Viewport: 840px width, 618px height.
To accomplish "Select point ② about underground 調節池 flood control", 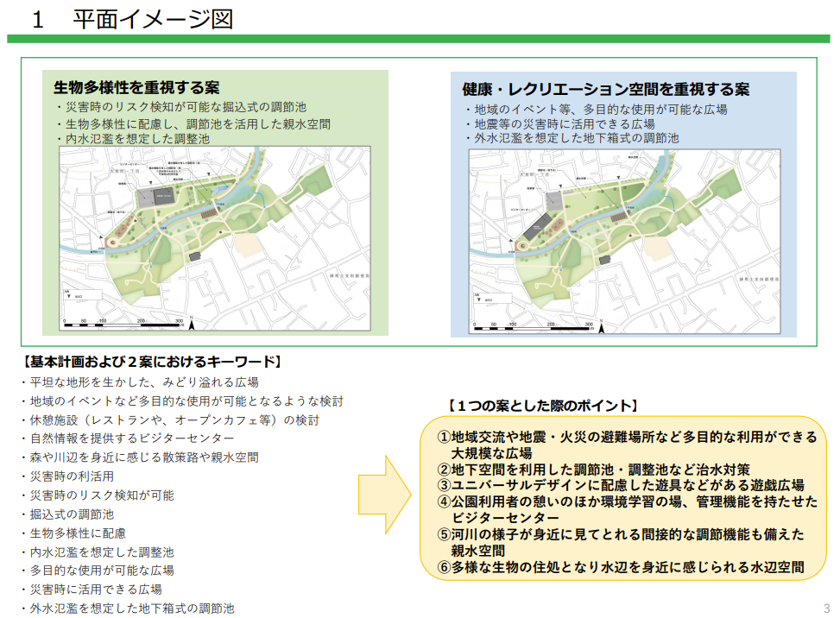I will (x=592, y=470).
